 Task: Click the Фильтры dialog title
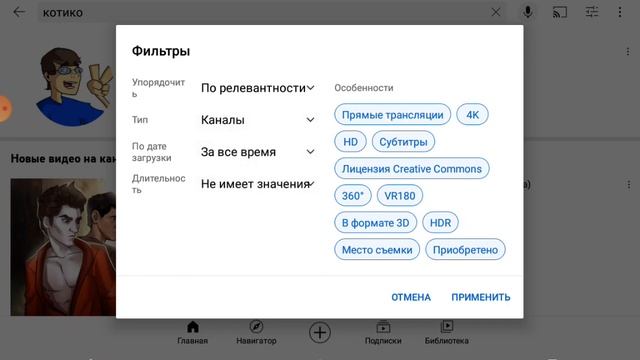pos(161,51)
